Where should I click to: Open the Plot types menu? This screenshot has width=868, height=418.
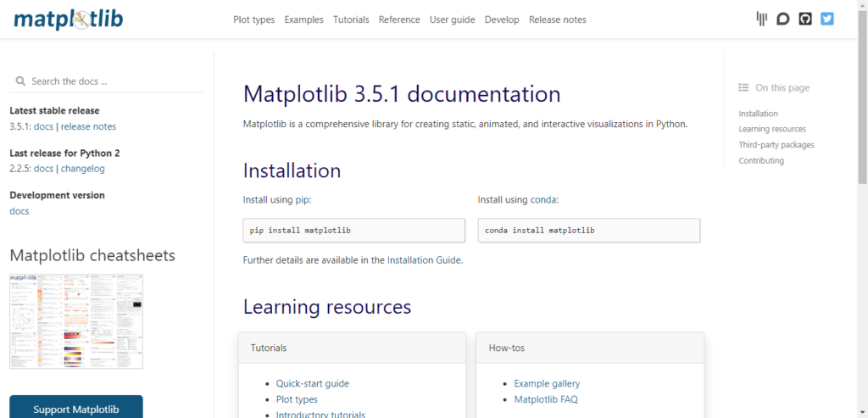pos(254,20)
